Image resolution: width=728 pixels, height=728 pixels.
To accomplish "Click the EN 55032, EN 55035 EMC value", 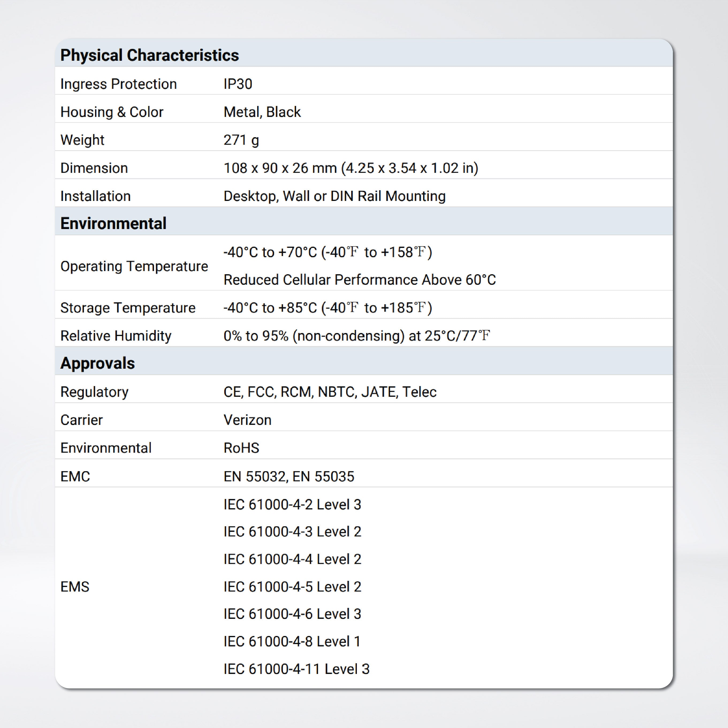I will [x=289, y=477].
